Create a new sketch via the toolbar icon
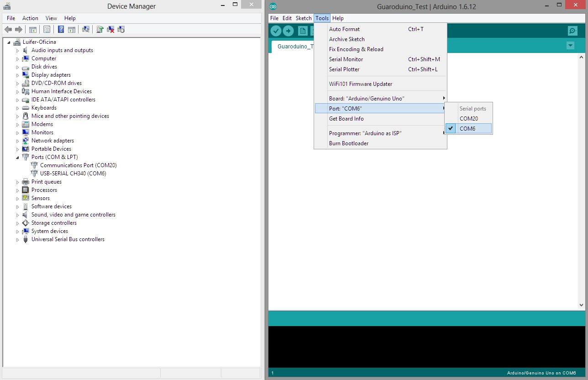Screen dimensions: 588x380 (302, 31)
